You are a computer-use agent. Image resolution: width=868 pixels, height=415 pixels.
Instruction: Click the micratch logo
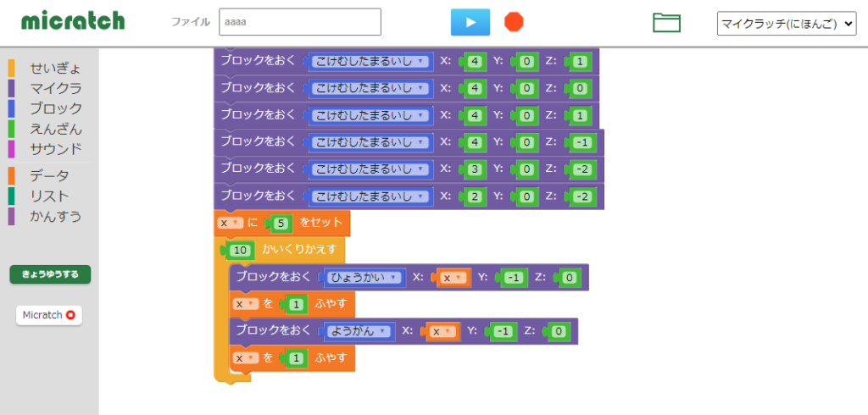[73, 21]
